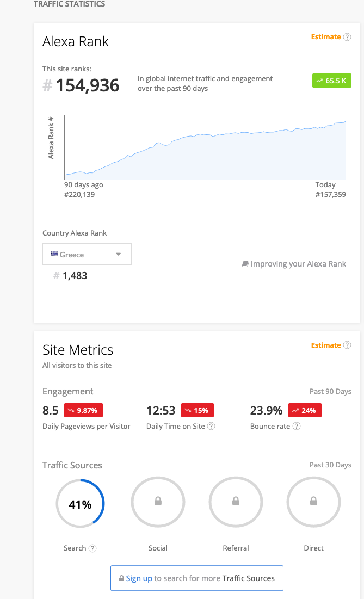Viewport: 364px width, 599px height.
Task: Click the book icon beside Improving your Alexa Rank
Action: 245,264
